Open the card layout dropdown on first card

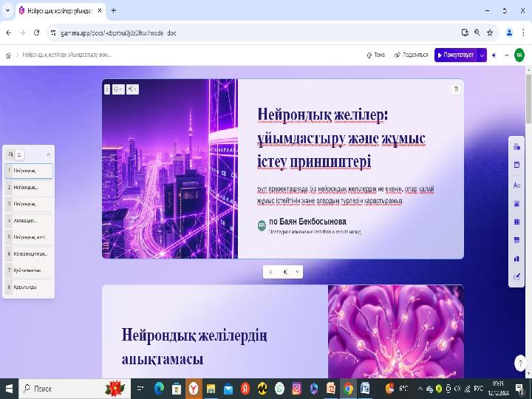click(x=118, y=89)
